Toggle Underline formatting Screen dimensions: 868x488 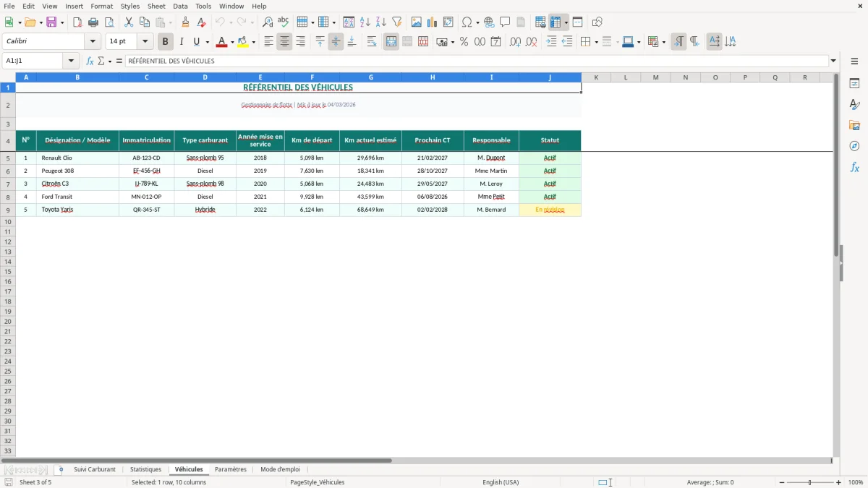click(196, 42)
